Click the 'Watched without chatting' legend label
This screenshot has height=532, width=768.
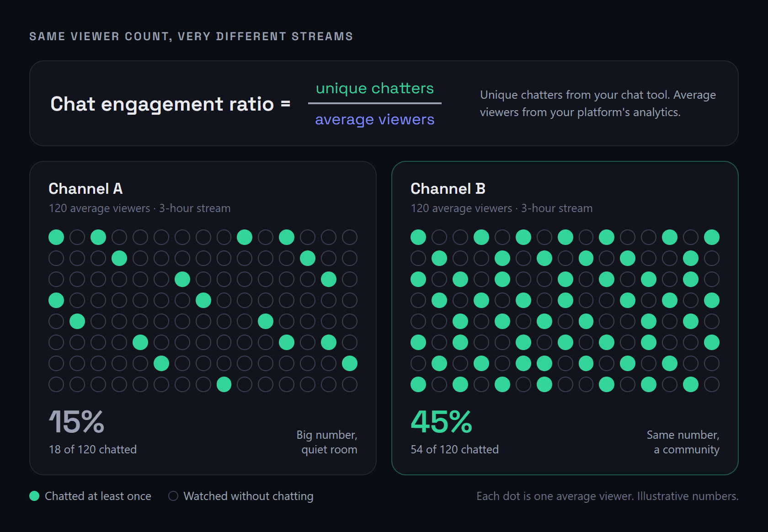(248, 496)
